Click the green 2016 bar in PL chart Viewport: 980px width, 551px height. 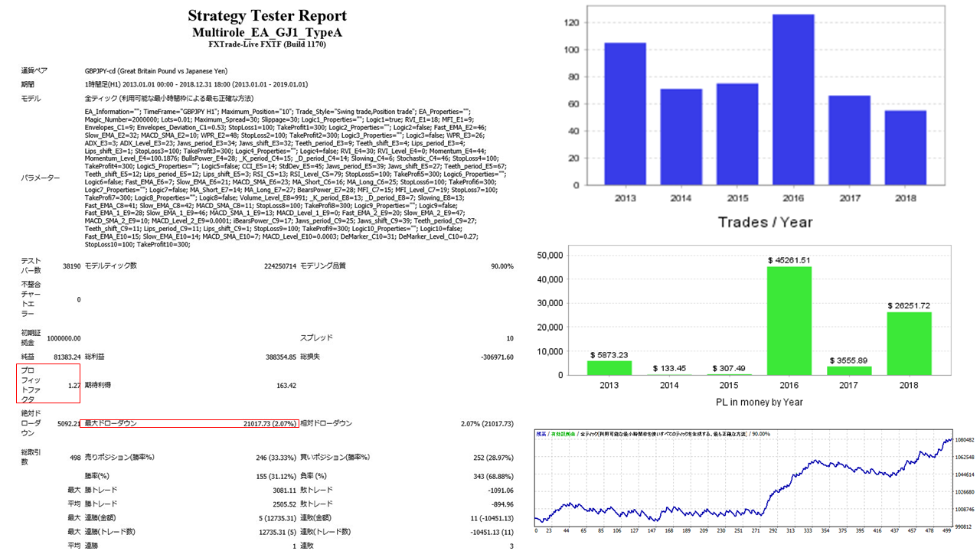[790, 321]
